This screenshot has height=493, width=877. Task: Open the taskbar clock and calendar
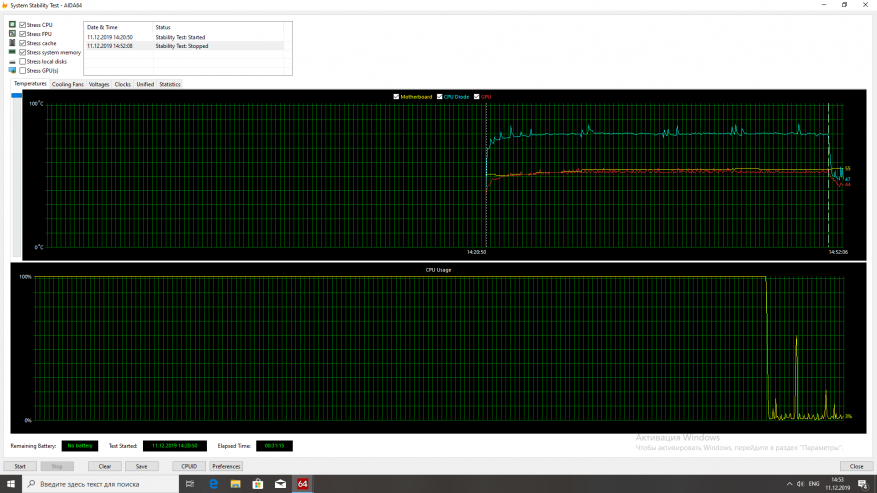(837, 484)
